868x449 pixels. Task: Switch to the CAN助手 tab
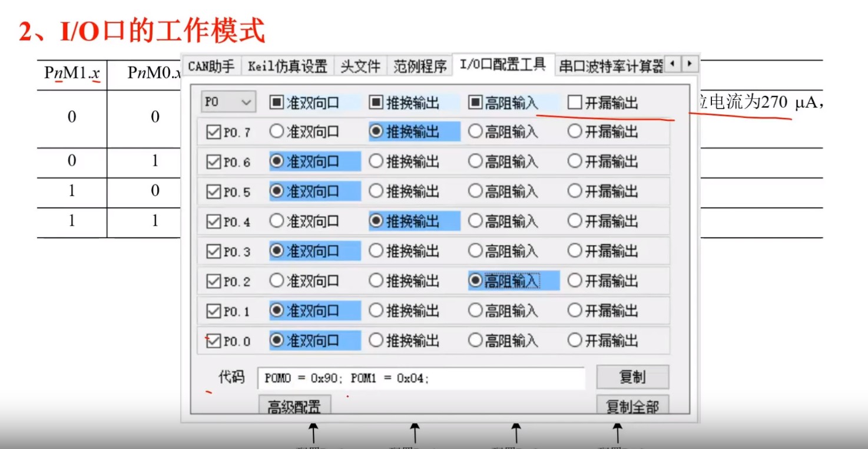pos(211,66)
